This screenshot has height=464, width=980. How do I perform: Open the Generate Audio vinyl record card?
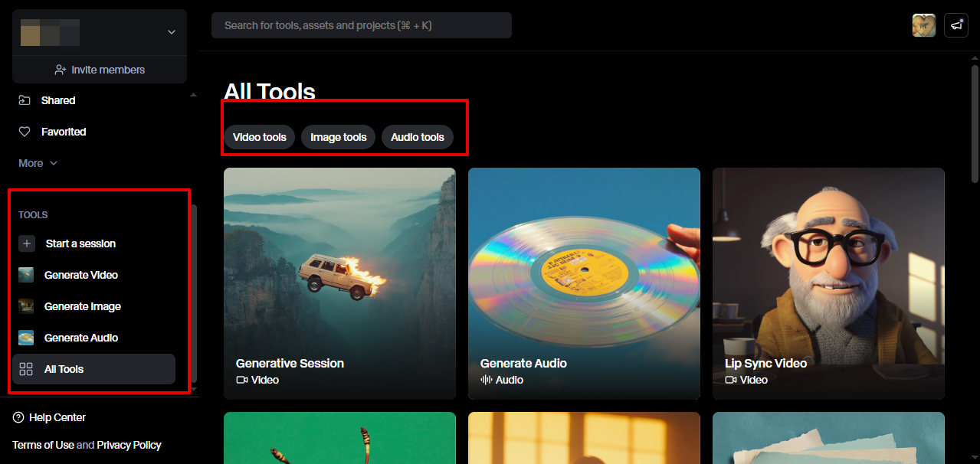[584, 283]
